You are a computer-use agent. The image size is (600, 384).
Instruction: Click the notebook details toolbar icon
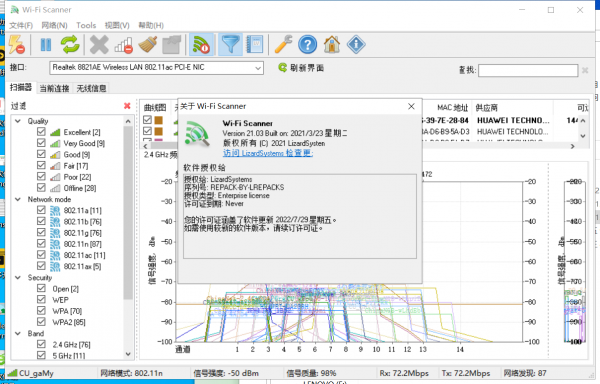pyautogui.click(x=254, y=45)
